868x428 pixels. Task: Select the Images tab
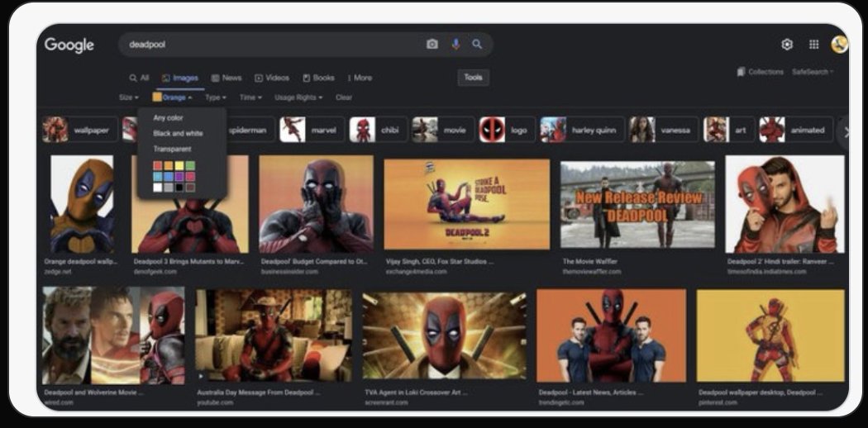pos(180,78)
